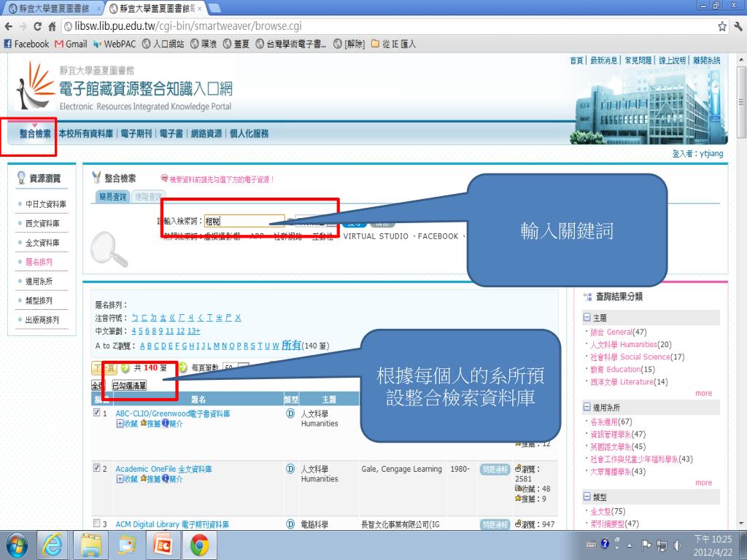Click 簡介 info icon under Academic OneFile
This screenshot has height=560, width=747.
(166, 478)
